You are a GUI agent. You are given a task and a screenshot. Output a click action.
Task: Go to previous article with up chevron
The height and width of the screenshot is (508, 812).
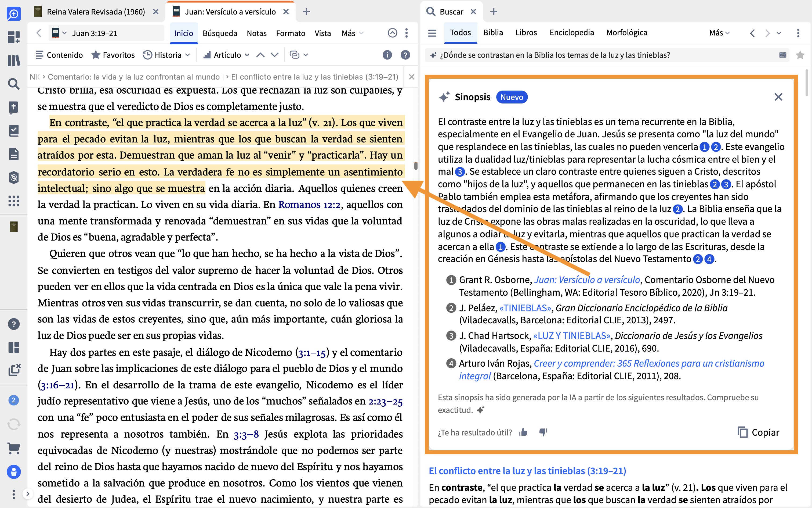pyautogui.click(x=260, y=55)
